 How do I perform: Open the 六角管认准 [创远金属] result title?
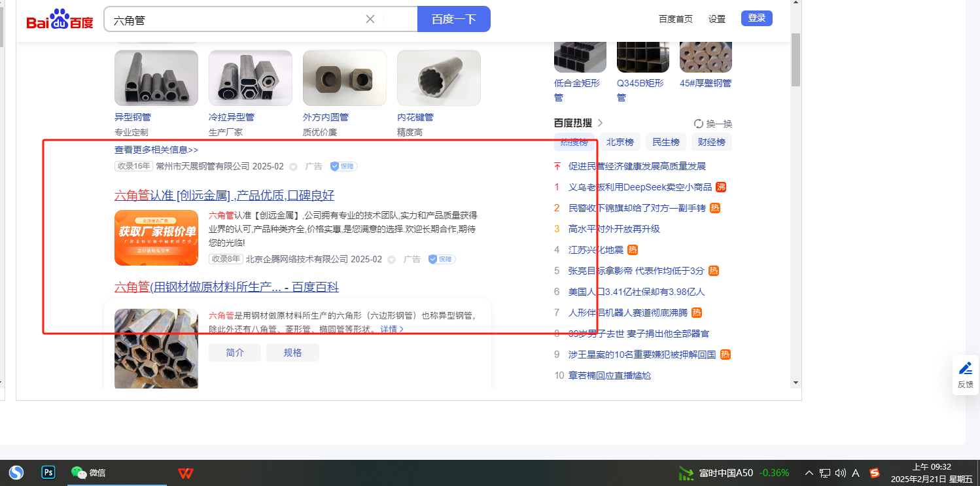[224, 196]
